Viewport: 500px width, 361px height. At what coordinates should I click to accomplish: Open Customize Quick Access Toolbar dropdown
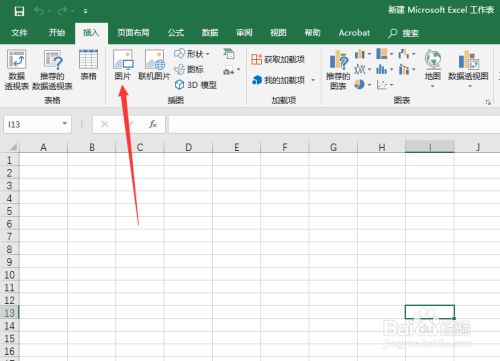pyautogui.click(x=86, y=11)
